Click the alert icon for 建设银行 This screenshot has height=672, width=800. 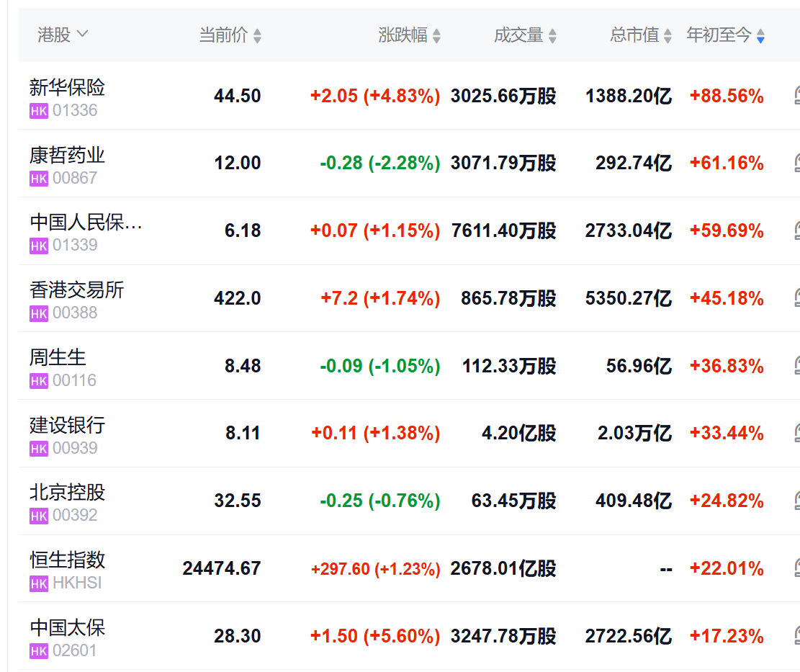point(796,433)
